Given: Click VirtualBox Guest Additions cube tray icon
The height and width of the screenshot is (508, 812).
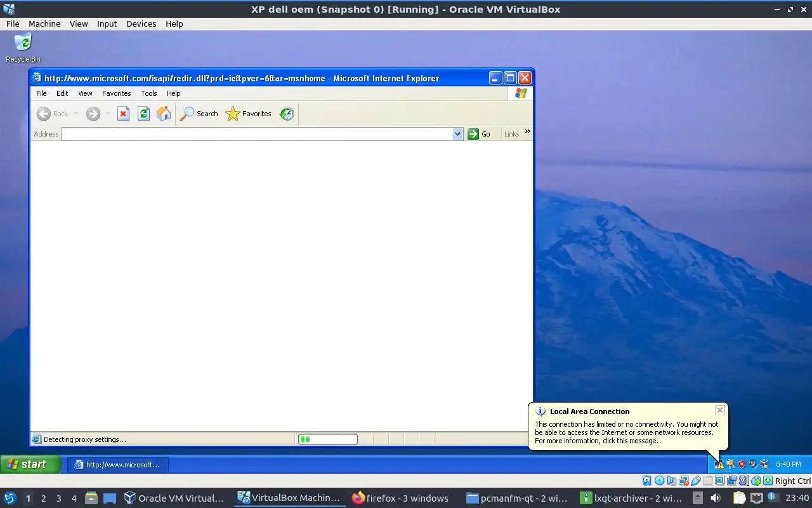Looking at the screenshot, I should (x=764, y=464).
